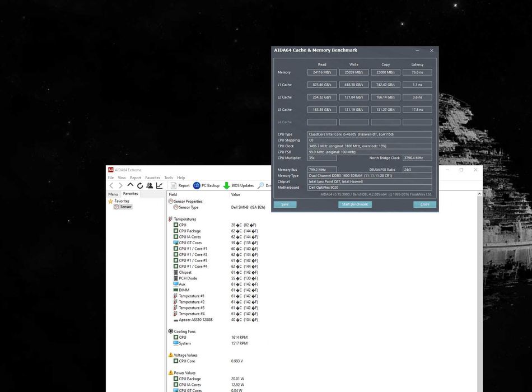Switch to the Menu tab in sidebar
This screenshot has height=392, width=532.
(x=113, y=194)
